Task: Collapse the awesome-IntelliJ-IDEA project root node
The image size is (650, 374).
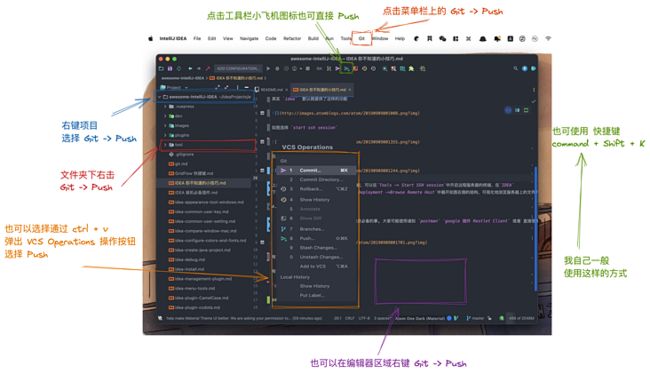Action: [160, 97]
